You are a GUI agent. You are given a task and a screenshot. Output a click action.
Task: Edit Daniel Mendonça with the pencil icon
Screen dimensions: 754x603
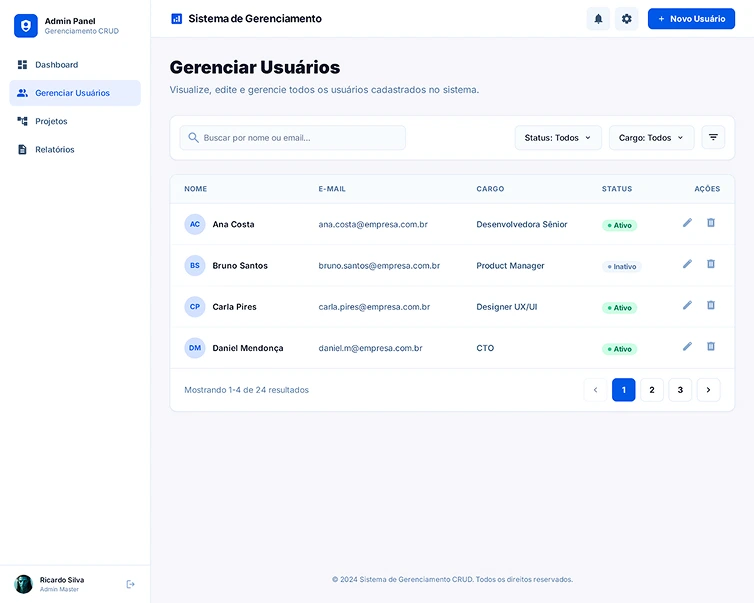click(687, 346)
